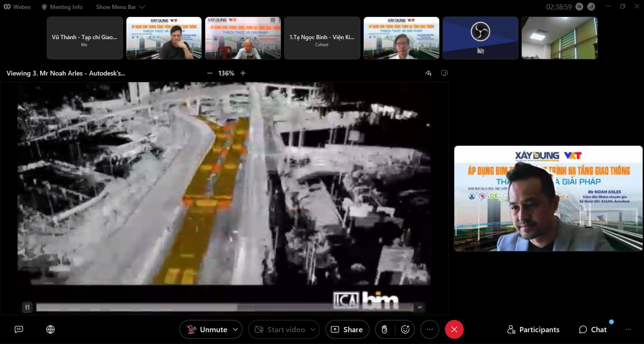
Task: Zoom in with the plus button
Action: pos(243,73)
